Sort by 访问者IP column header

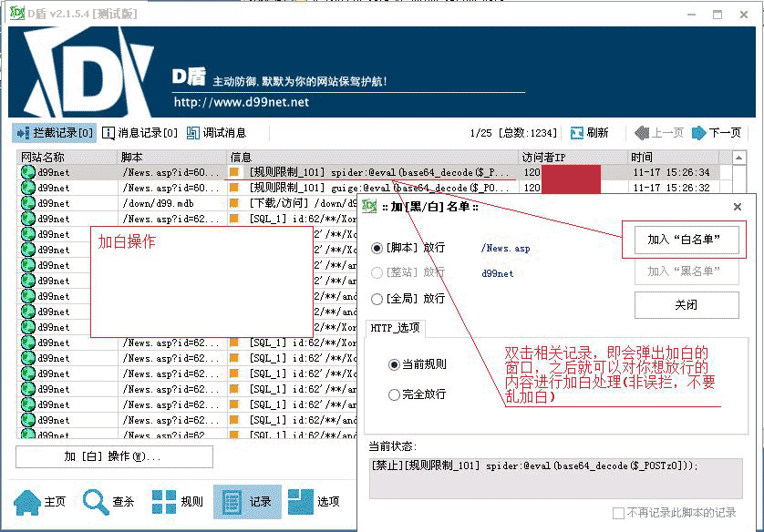(573, 158)
